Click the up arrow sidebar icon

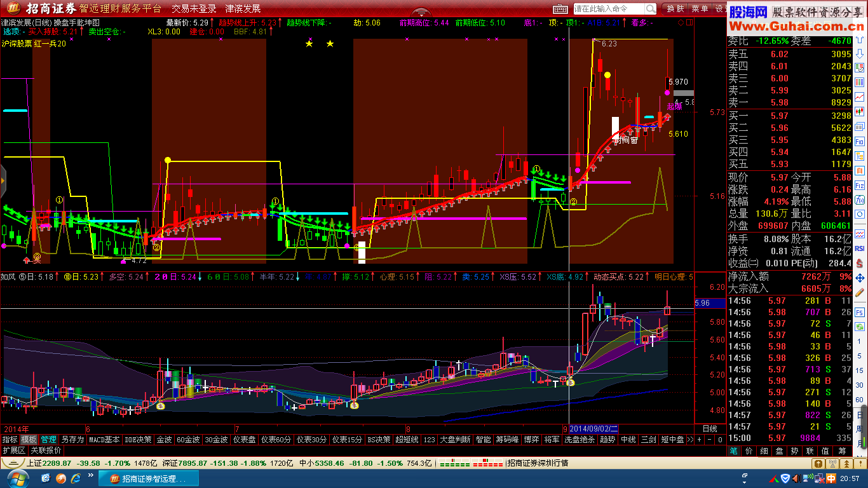click(x=860, y=40)
